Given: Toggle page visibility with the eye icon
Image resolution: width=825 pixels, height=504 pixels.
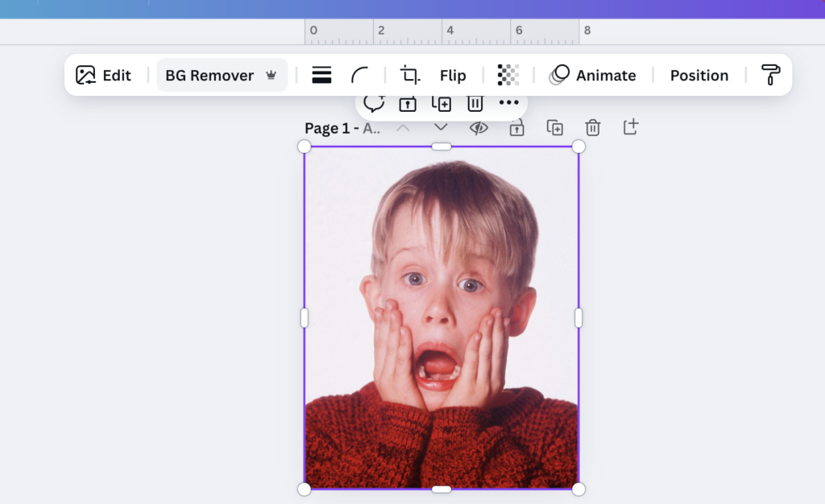Looking at the screenshot, I should coord(479,128).
